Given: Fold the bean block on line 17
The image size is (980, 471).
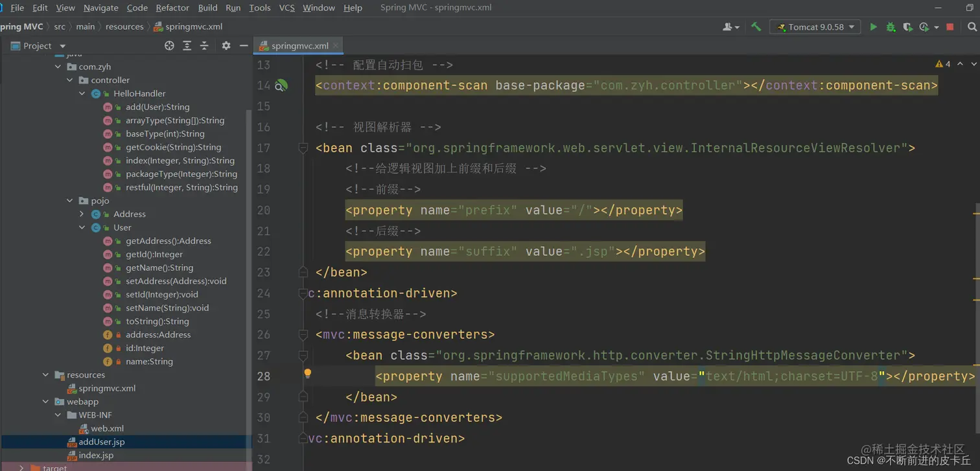Looking at the screenshot, I should [x=303, y=148].
